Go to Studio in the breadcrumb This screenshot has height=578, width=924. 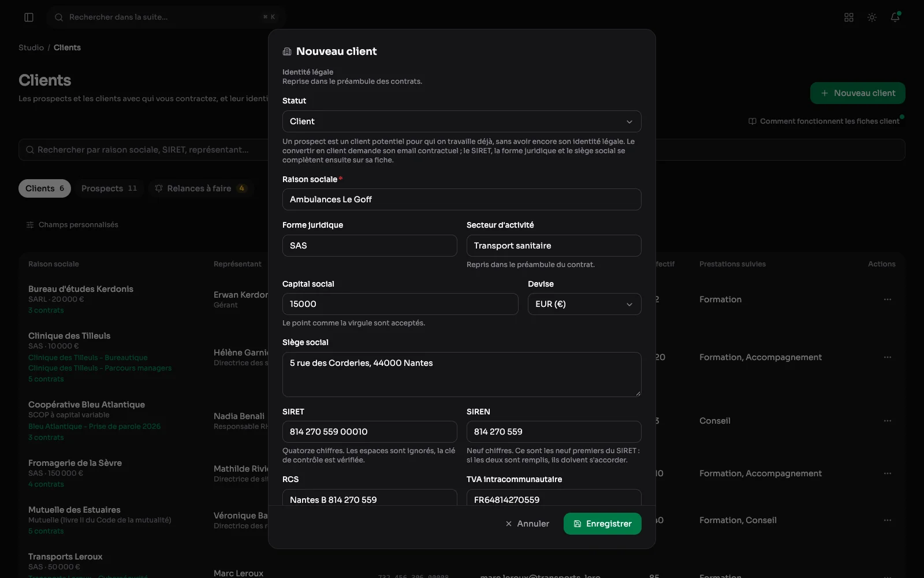(31, 47)
